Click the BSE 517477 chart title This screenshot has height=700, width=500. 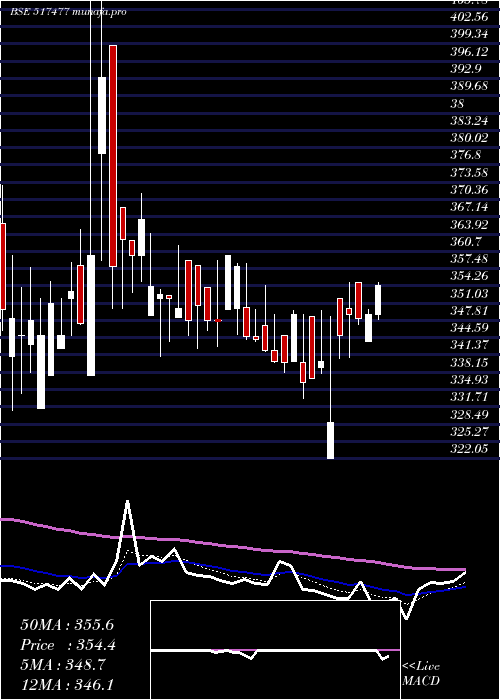pos(68,12)
